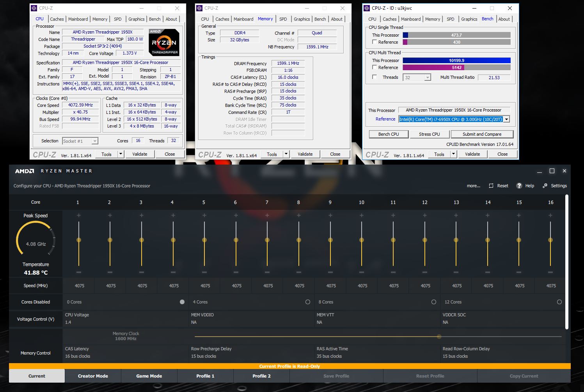The height and width of the screenshot is (392, 584).
Task: Click Ryzen Master vertical scrollbar
Action: [567, 261]
